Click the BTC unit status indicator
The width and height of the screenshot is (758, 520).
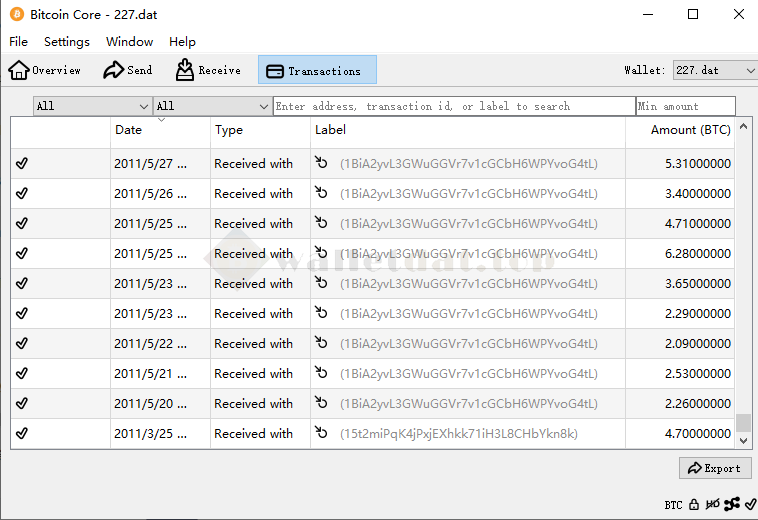tap(673, 505)
